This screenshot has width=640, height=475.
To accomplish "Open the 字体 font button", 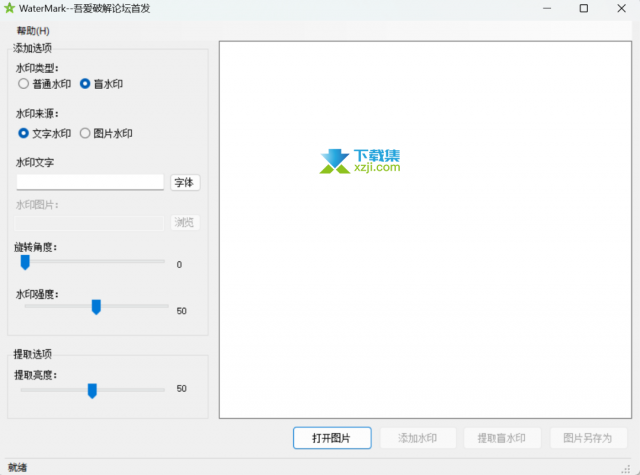I will [185, 182].
